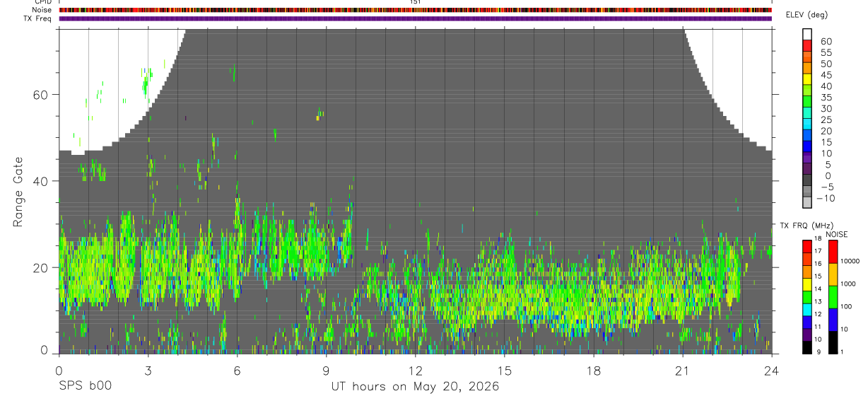Click the 'TX Freq' label at top left

coord(38,18)
